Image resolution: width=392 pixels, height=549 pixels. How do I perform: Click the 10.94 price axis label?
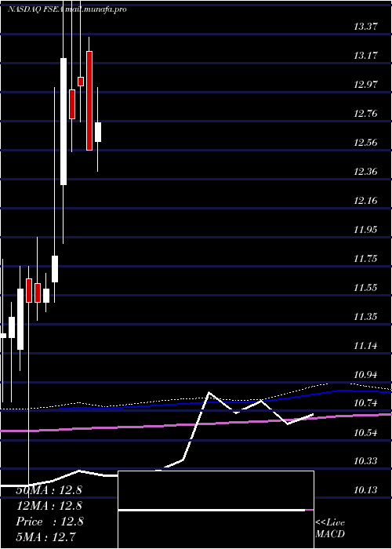click(x=365, y=375)
